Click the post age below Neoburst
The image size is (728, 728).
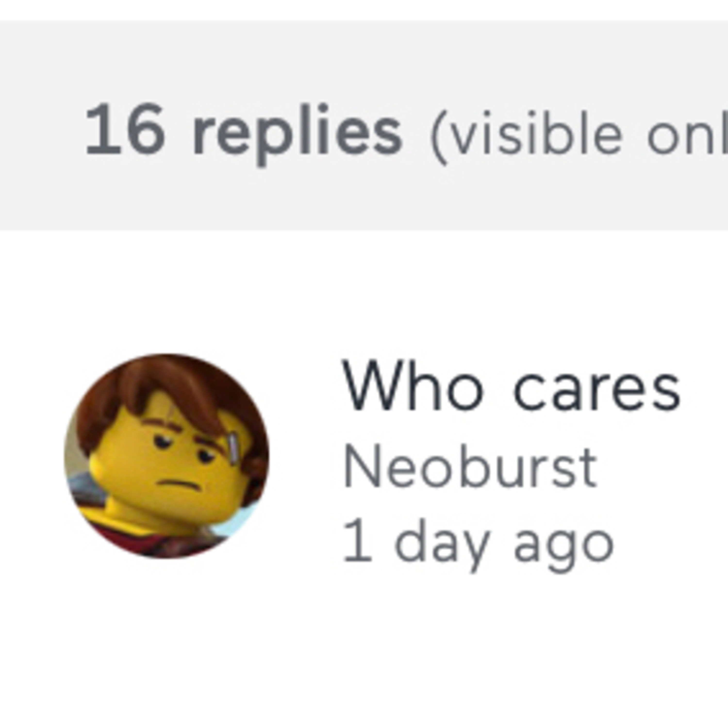[478, 543]
